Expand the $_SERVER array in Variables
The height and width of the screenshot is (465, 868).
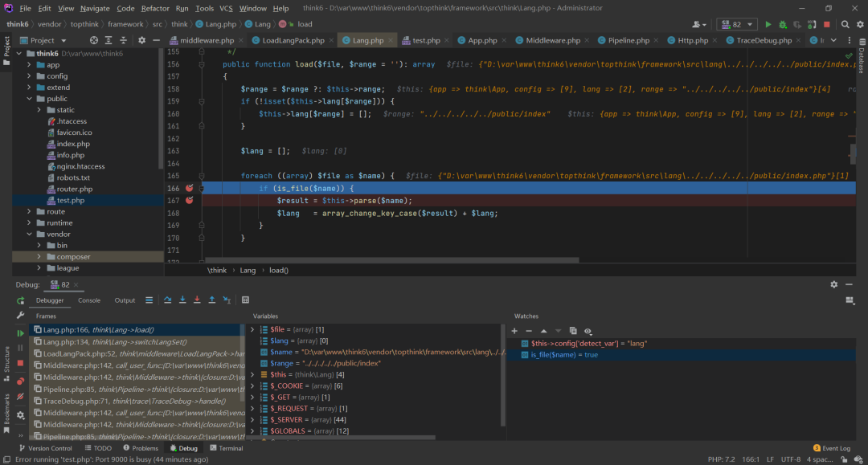coord(252,420)
